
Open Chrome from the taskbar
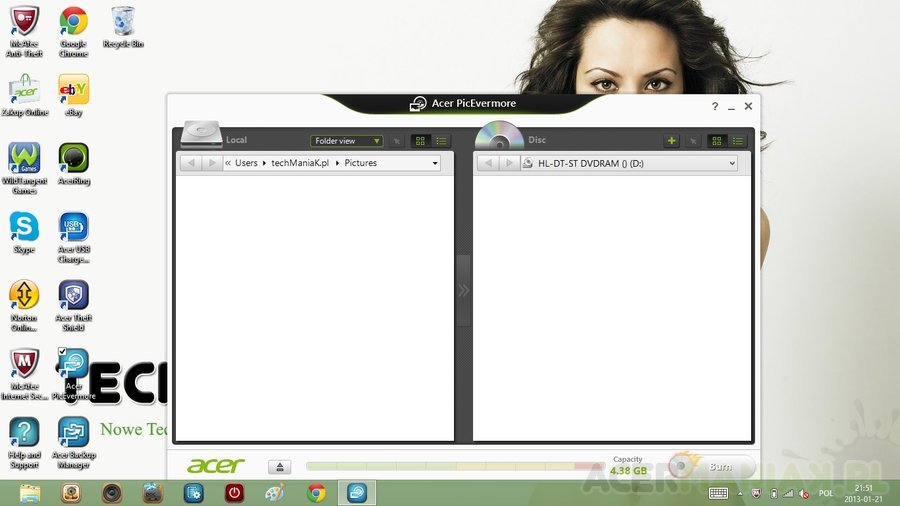pyautogui.click(x=316, y=493)
